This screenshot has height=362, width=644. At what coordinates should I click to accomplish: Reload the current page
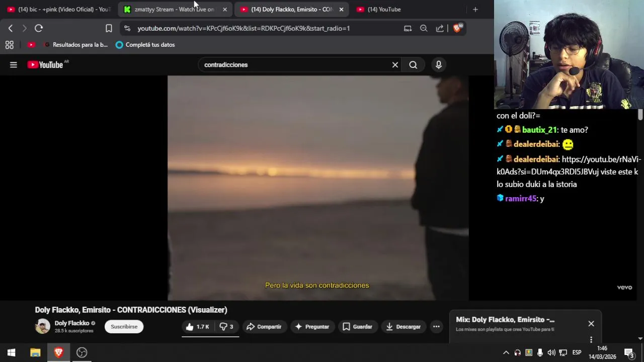coord(39,28)
